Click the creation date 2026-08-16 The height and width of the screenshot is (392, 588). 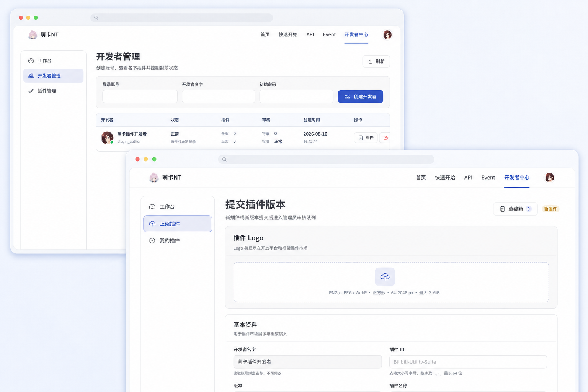(315, 134)
